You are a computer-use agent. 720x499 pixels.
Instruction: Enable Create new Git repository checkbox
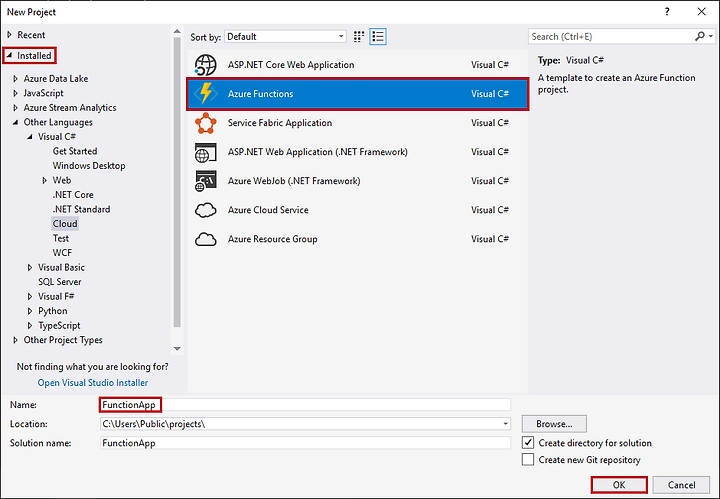tap(528, 460)
